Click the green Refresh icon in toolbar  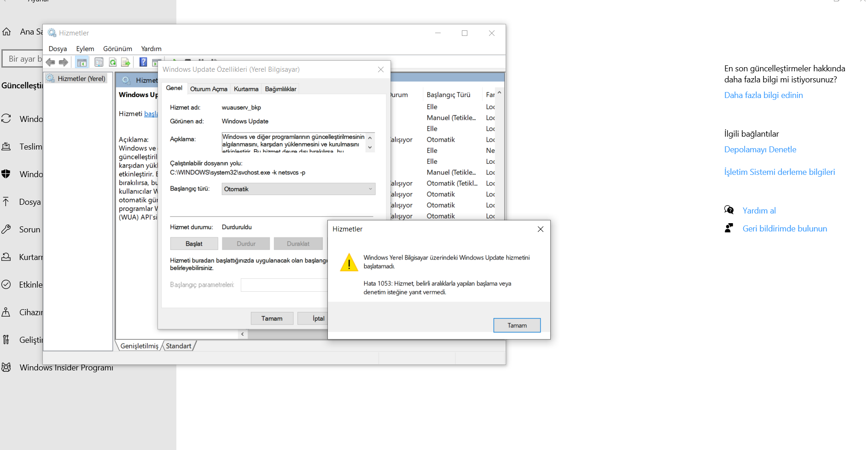(112, 62)
